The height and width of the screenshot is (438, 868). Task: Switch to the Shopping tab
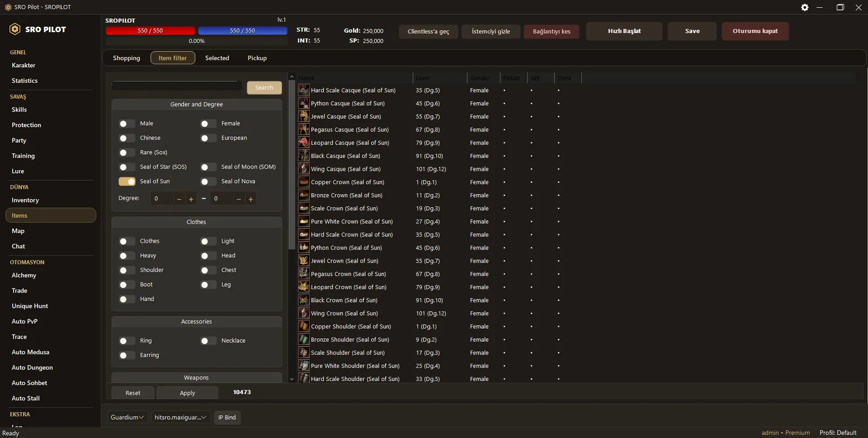pos(126,58)
